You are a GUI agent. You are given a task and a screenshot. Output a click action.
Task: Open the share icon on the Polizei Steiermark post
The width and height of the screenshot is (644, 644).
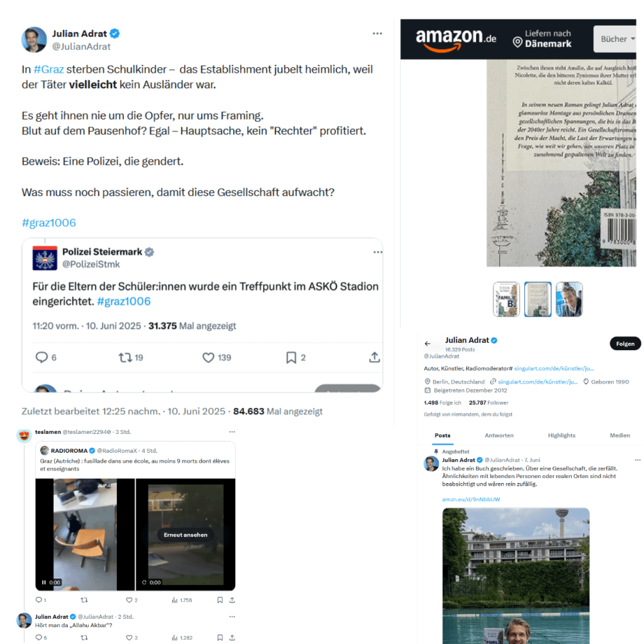click(374, 357)
